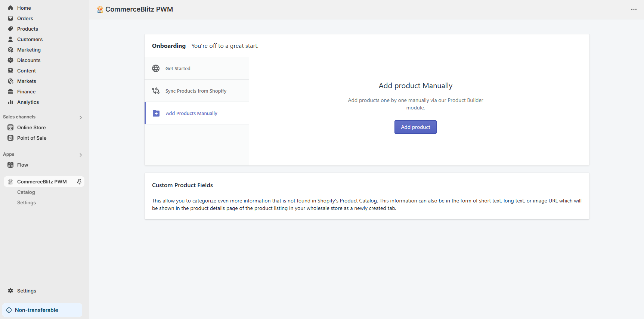
Task: Open Point of Sale channel
Action: click(32, 138)
